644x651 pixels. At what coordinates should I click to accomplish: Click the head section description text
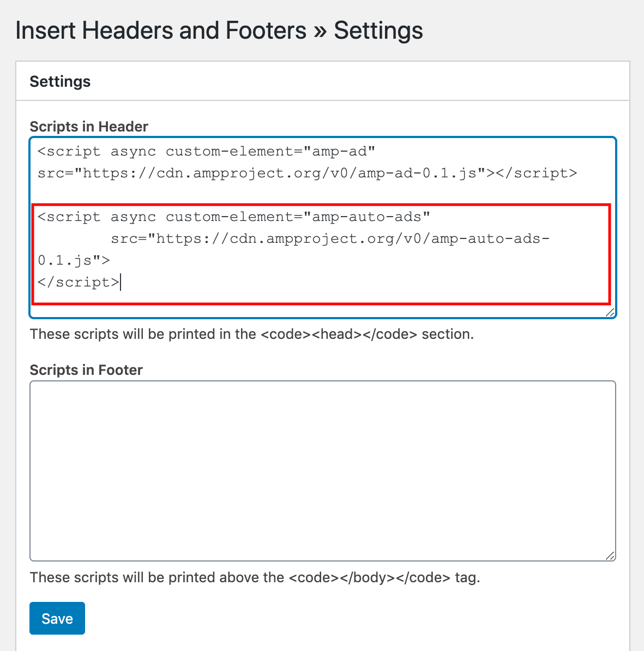(x=251, y=334)
